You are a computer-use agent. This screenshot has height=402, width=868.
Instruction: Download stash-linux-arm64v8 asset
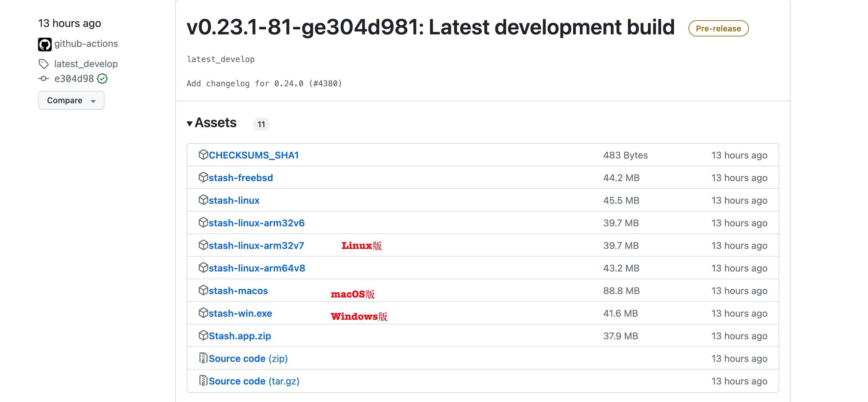pyautogui.click(x=257, y=268)
